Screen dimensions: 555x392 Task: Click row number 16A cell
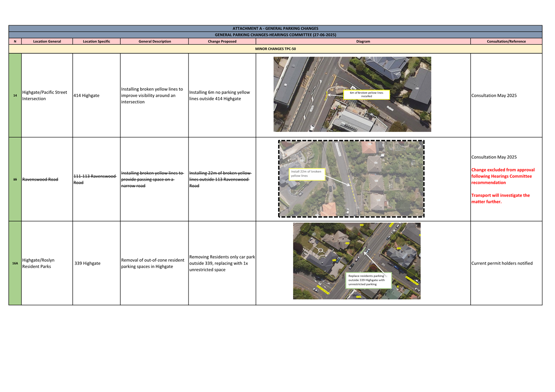[x=15, y=263]
